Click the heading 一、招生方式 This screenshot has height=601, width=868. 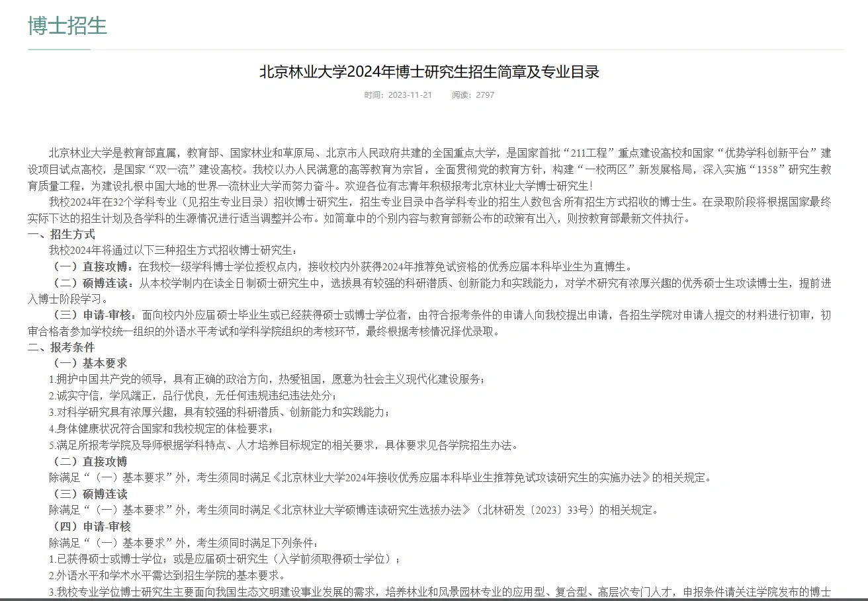coord(61,234)
